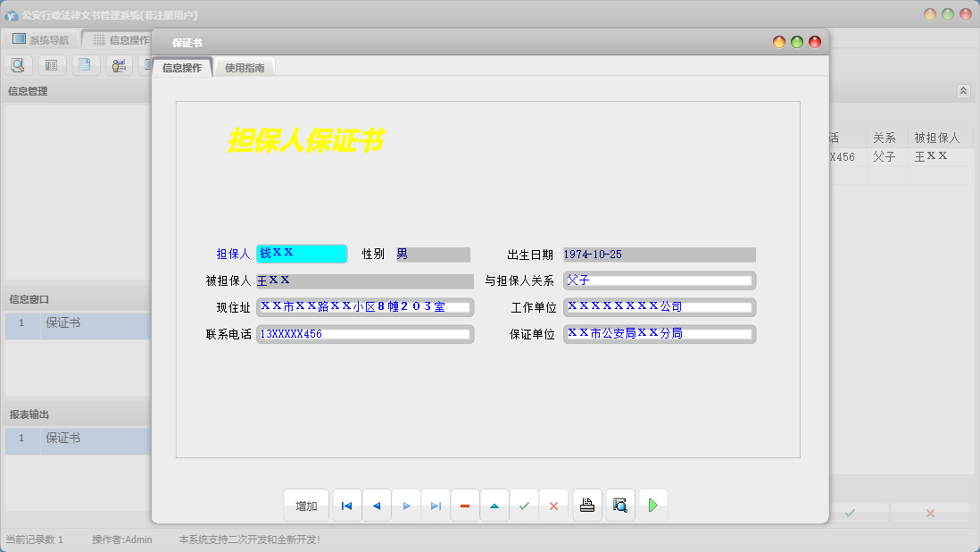Image resolution: width=980 pixels, height=552 pixels.
Task: Collapse the panel using the double-chevron button
Action: (x=963, y=91)
